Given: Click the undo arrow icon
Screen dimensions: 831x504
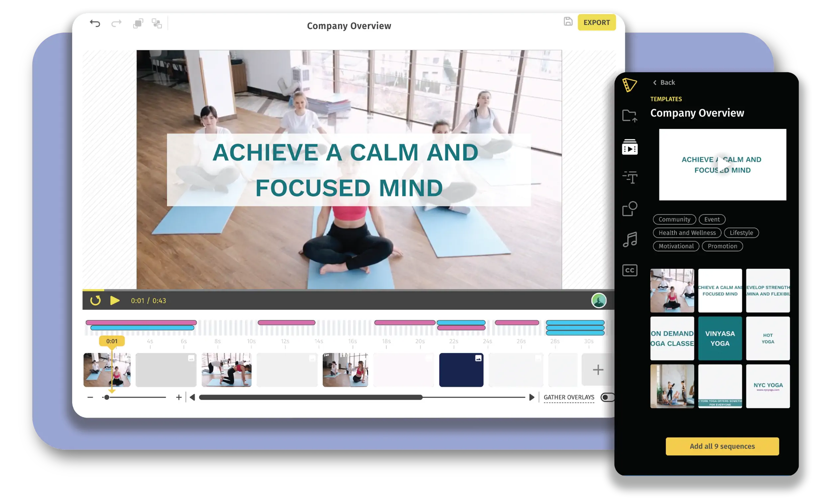Looking at the screenshot, I should (x=96, y=26).
